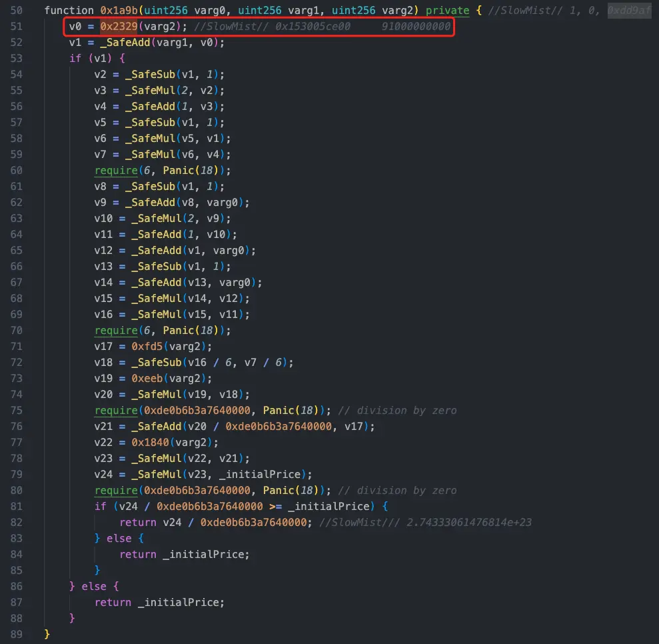The image size is (659, 644).
Task: Click line number 89 in the gutter
Action: 17,634
